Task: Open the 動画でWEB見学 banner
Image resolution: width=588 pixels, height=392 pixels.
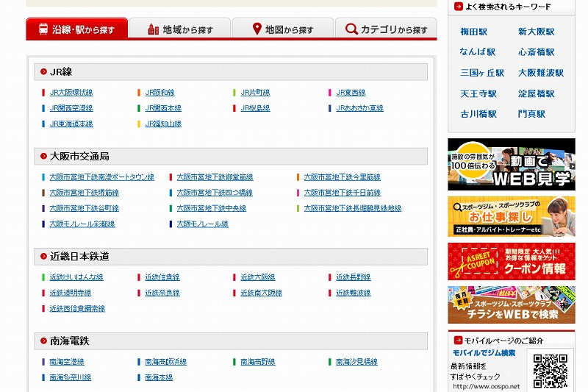Action: coord(512,164)
